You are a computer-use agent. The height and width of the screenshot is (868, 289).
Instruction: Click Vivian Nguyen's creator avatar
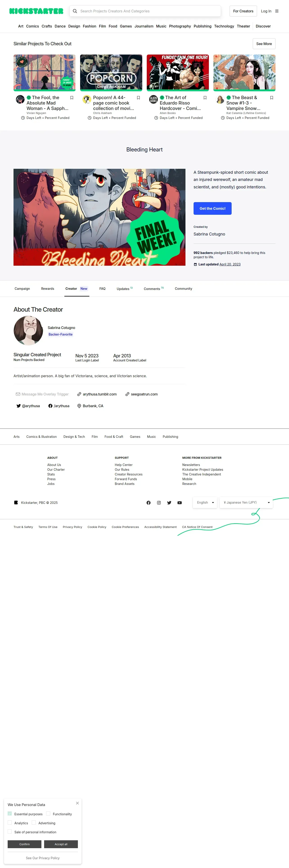click(x=20, y=99)
